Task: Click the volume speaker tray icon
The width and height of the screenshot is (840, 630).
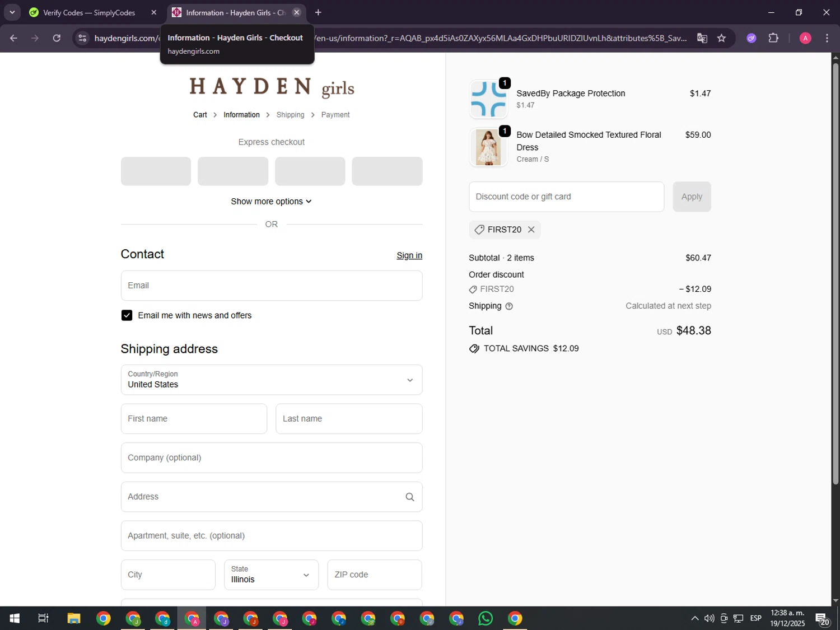Action: click(709, 618)
